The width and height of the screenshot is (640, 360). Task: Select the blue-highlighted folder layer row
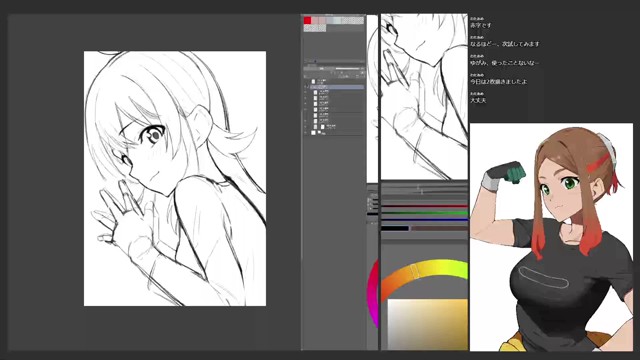tap(337, 87)
